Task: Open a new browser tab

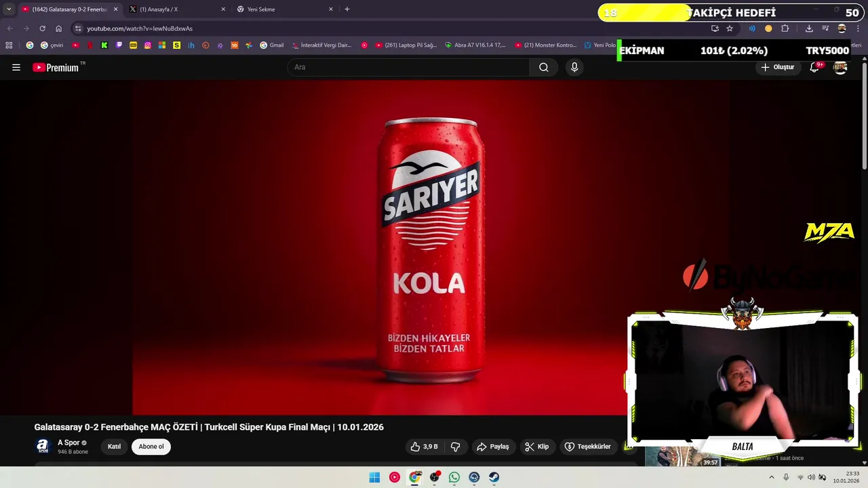Action: click(x=347, y=9)
